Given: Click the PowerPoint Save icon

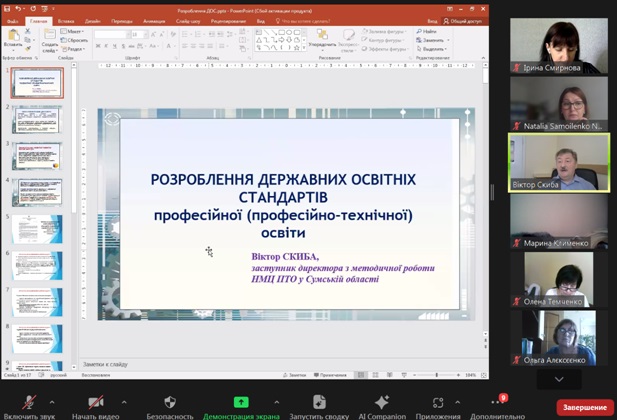Looking at the screenshot, I should point(7,8).
